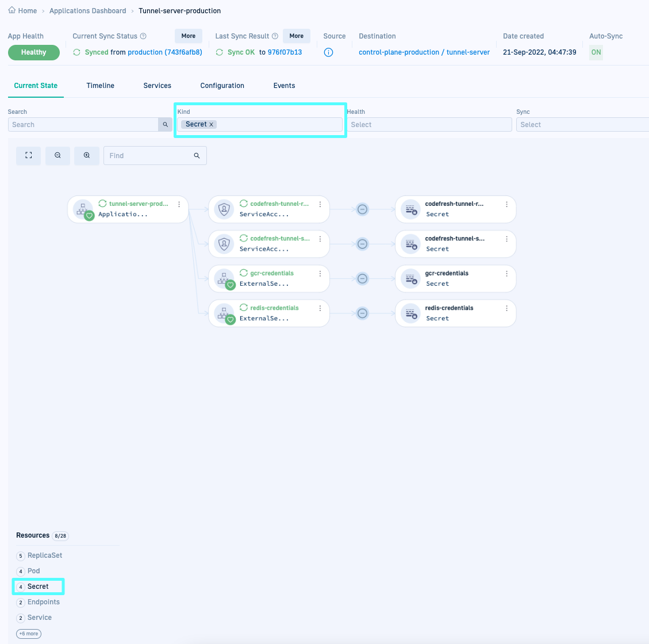Click the Find input in the graph toolbar
This screenshot has height=644, width=649.
[x=148, y=156]
